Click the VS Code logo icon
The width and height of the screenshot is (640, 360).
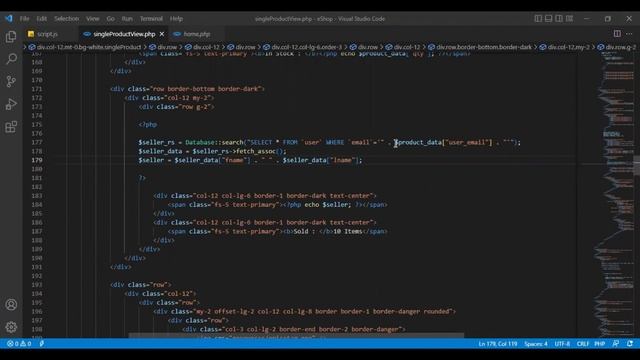9,19
